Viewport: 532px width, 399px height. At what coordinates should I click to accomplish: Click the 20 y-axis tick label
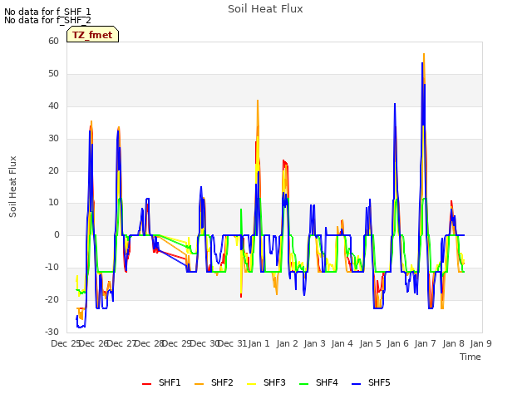point(53,170)
